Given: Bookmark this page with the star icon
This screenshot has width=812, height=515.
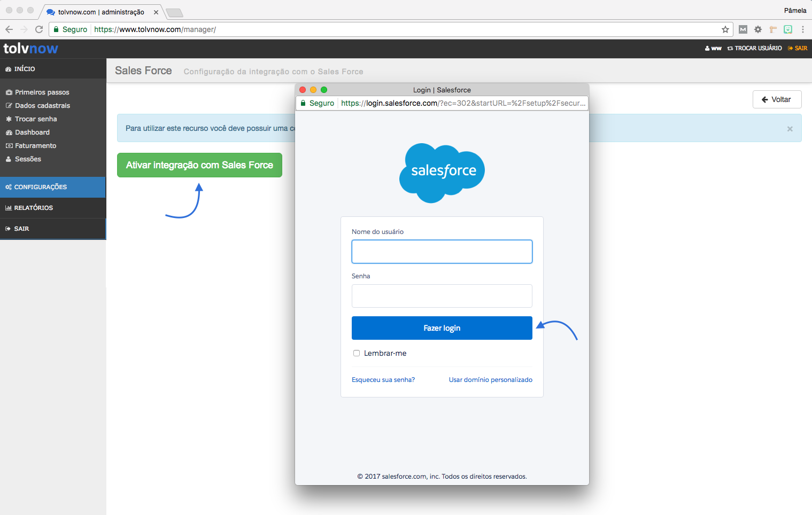Looking at the screenshot, I should coord(725,29).
